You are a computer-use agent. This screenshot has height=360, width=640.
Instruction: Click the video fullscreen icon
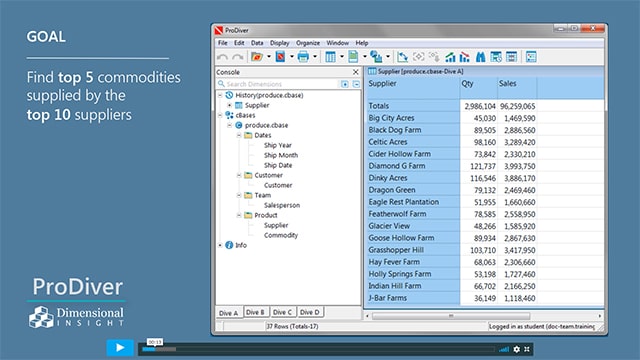[527, 349]
